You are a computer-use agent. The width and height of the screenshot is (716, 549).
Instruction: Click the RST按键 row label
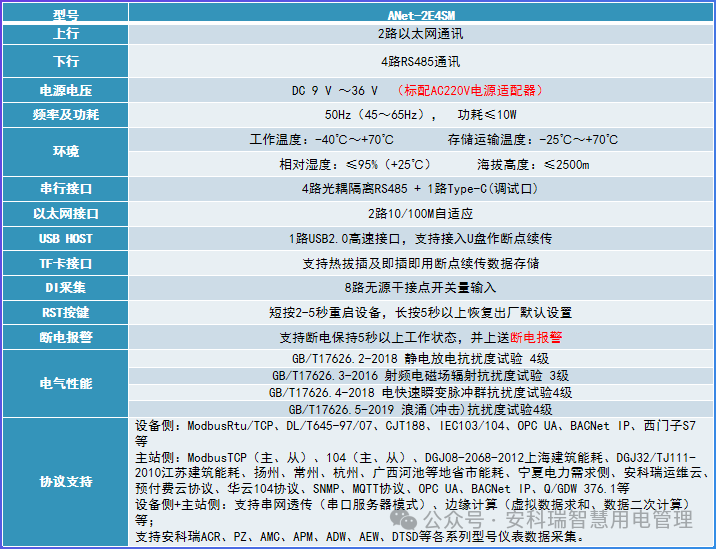point(65,312)
